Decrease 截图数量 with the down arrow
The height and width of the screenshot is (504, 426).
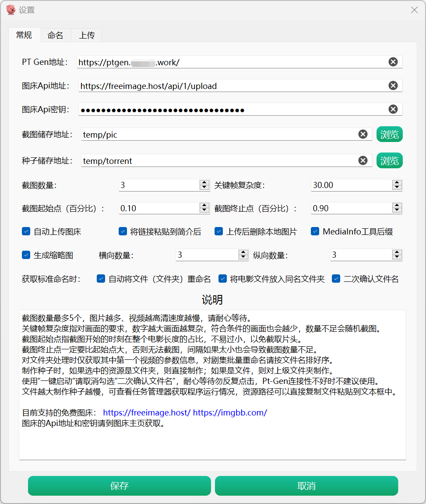[204, 188]
